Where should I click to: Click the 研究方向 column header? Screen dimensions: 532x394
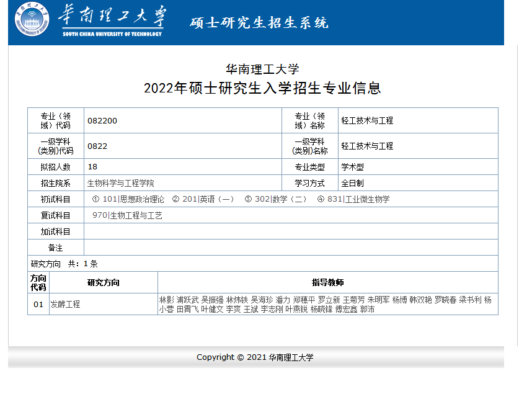pos(104,282)
